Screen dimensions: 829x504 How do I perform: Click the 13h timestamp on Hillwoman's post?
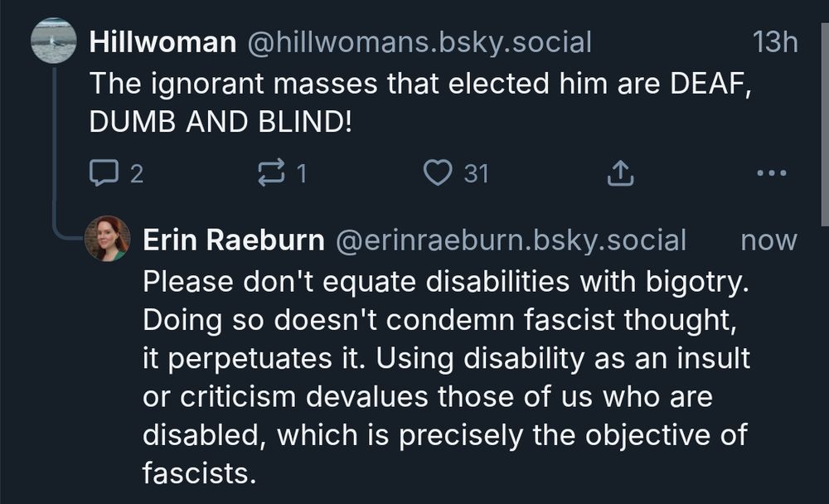click(777, 41)
